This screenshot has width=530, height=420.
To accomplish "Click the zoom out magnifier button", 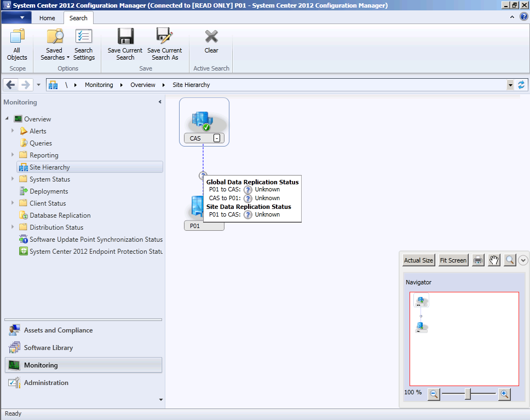I will pyautogui.click(x=434, y=394).
